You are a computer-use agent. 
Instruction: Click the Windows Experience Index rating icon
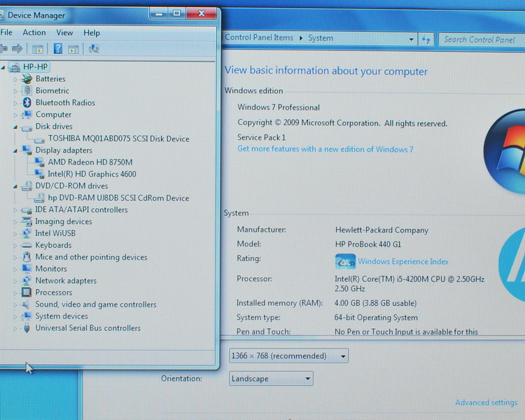coord(345,261)
